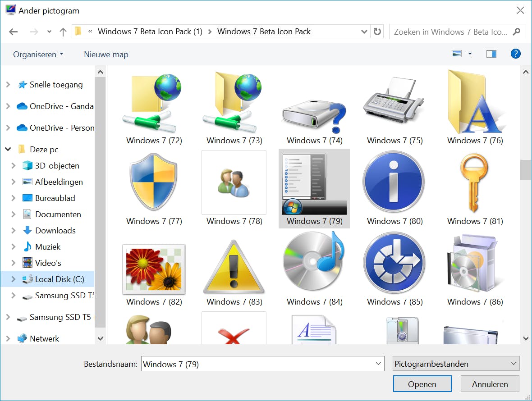This screenshot has width=532, height=401.
Task: Select the Windows 7 (84) music CD icon
Action: 314,261
